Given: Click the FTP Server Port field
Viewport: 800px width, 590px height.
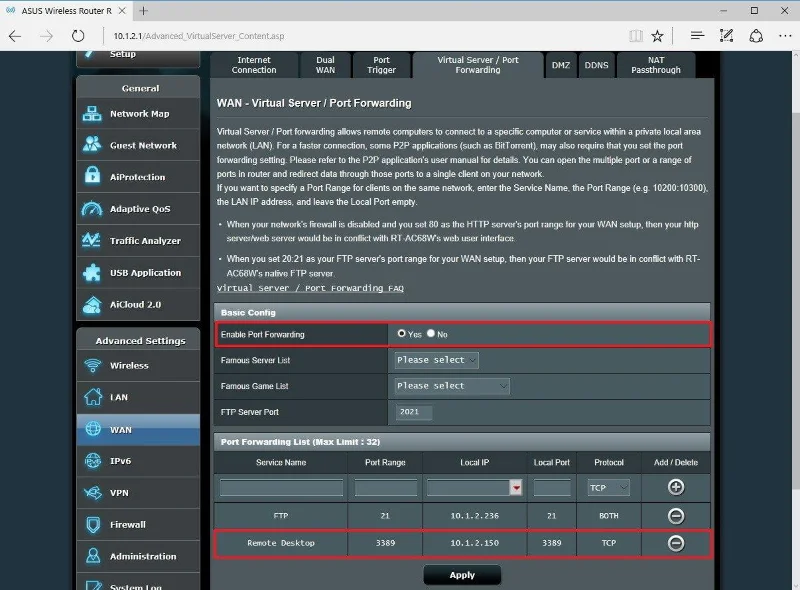Looking at the screenshot, I should 414,412.
